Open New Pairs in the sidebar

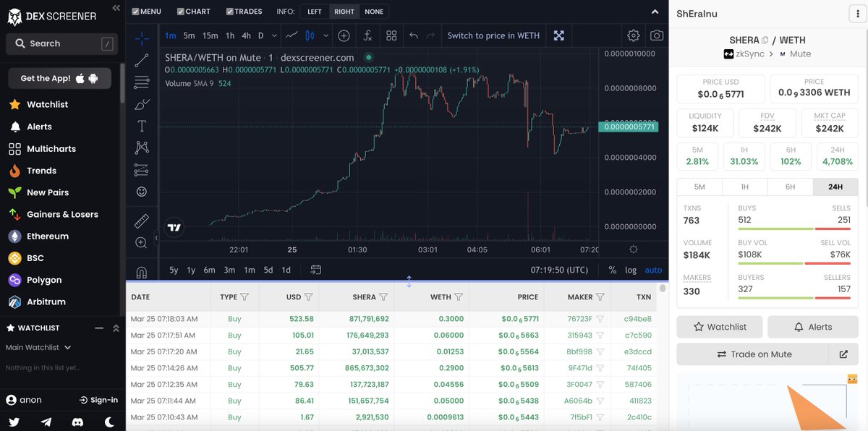38,192
